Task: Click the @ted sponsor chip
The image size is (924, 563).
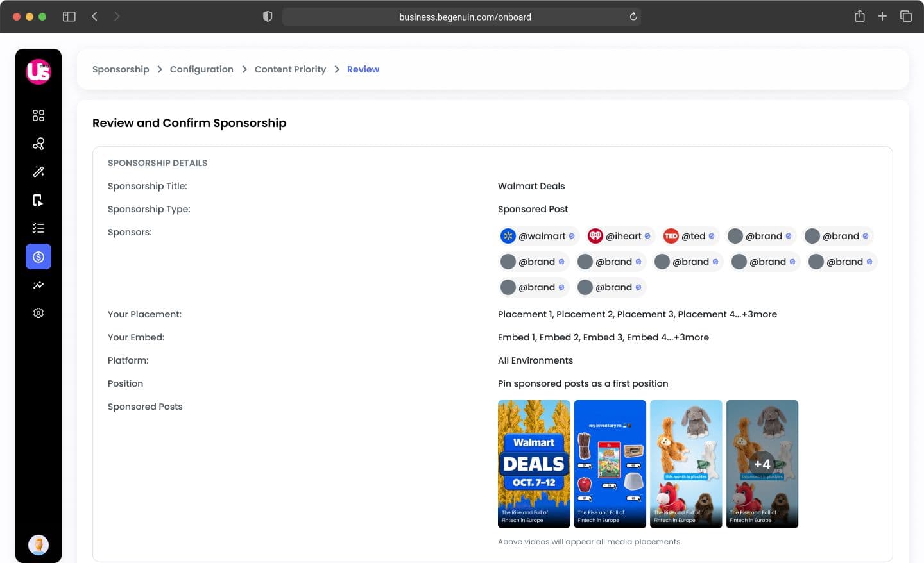Action: coord(690,236)
